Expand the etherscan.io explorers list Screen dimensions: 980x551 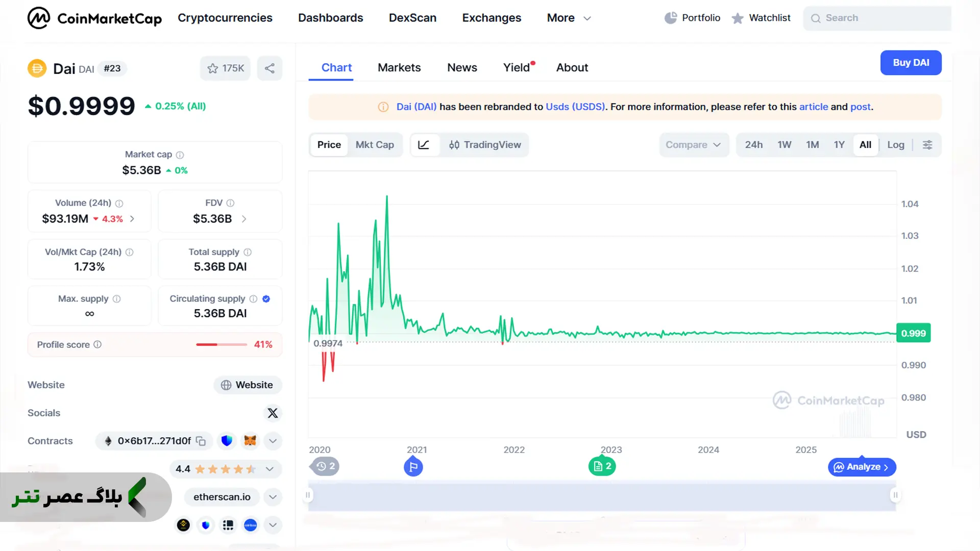(x=273, y=497)
